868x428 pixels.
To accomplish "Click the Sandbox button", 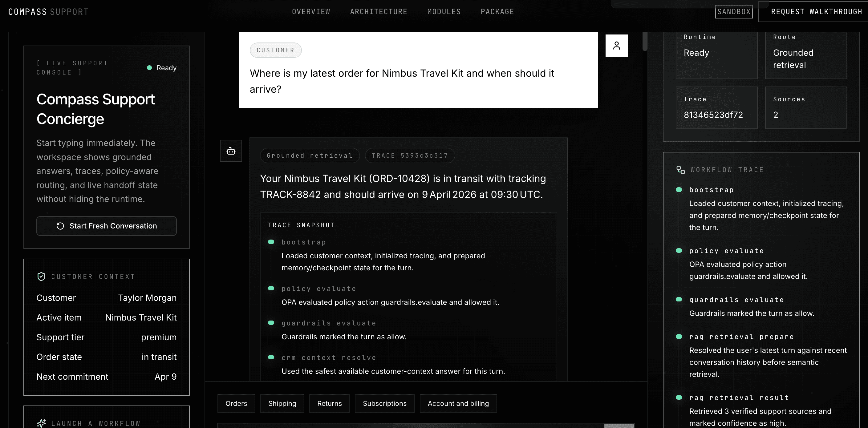I will pyautogui.click(x=734, y=12).
